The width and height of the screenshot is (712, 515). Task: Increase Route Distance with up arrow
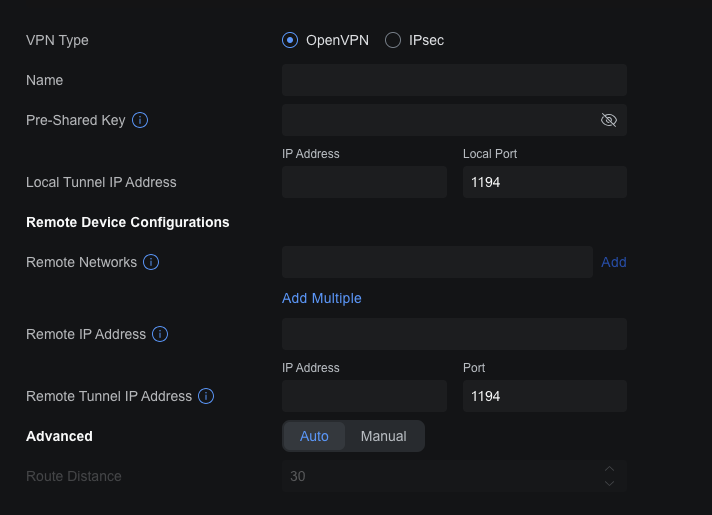tap(609, 469)
